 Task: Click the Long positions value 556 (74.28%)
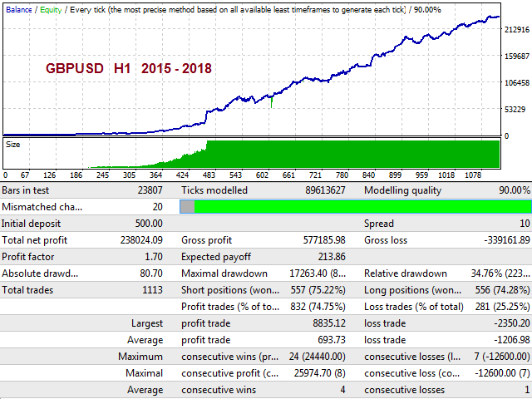tap(502, 290)
